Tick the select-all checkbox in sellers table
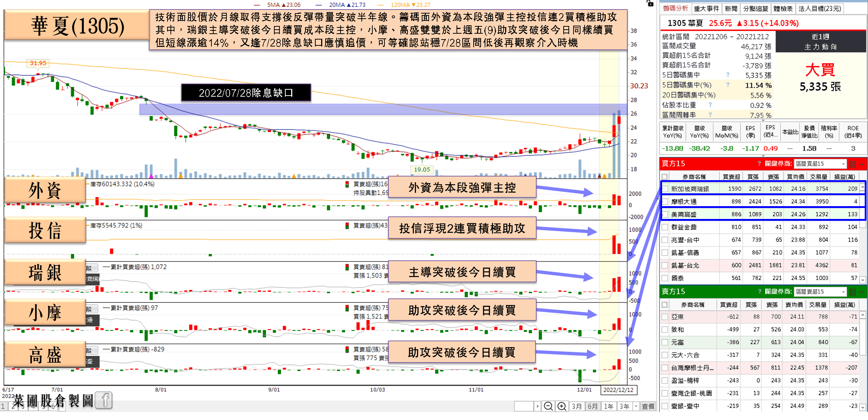Image resolution: width=868 pixels, height=420 pixels. 665,305
